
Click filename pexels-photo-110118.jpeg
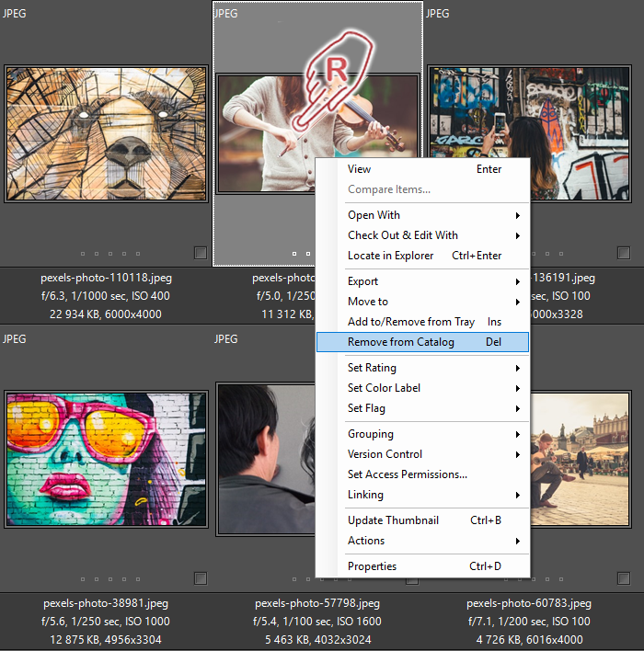[x=107, y=278]
